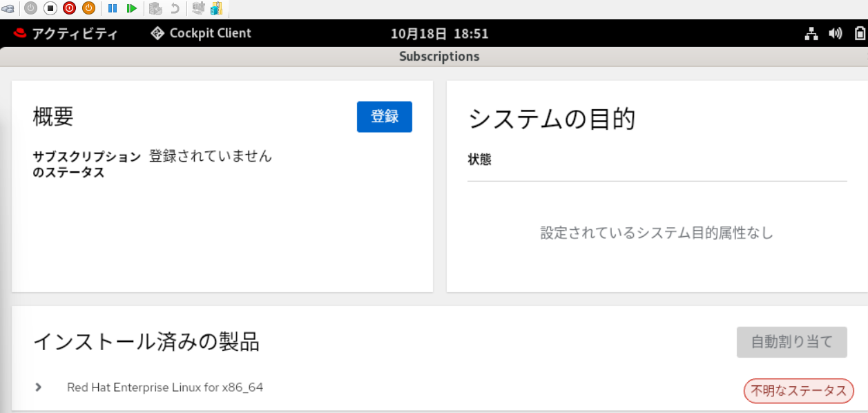Screen dimensions: 868x413
Task: Click the blue 登録 register button
Action: click(385, 117)
